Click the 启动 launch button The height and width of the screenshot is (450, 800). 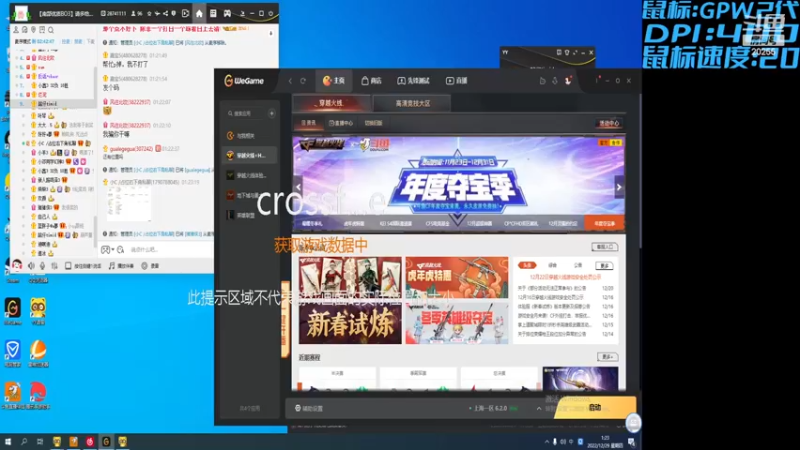[595, 408]
